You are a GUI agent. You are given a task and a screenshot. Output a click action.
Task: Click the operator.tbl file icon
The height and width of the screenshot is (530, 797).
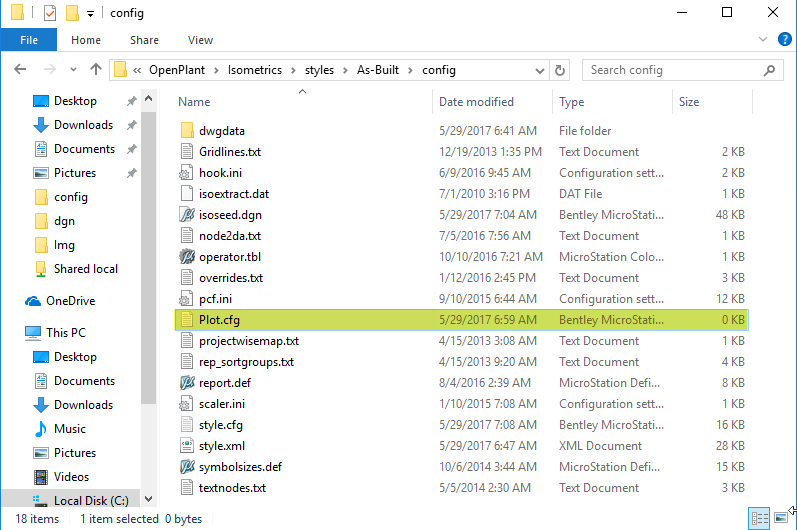187,257
